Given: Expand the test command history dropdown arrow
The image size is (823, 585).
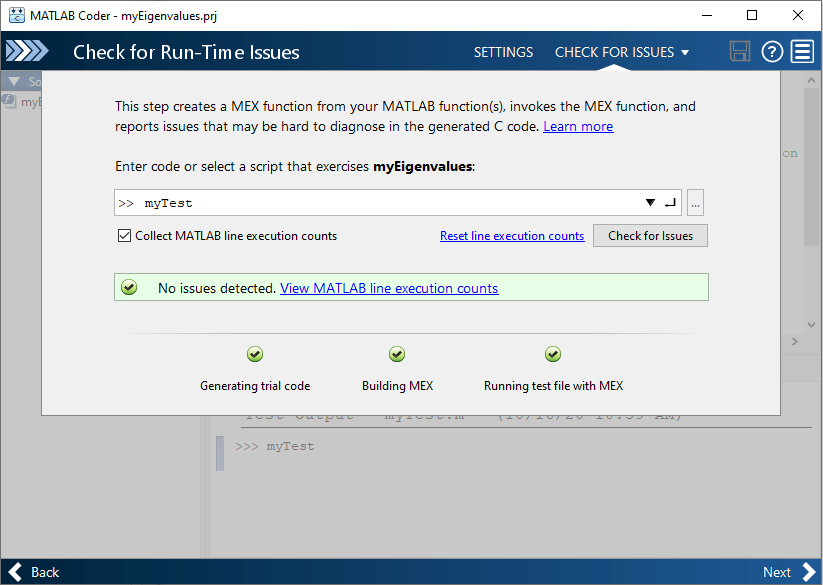Looking at the screenshot, I should coord(650,203).
